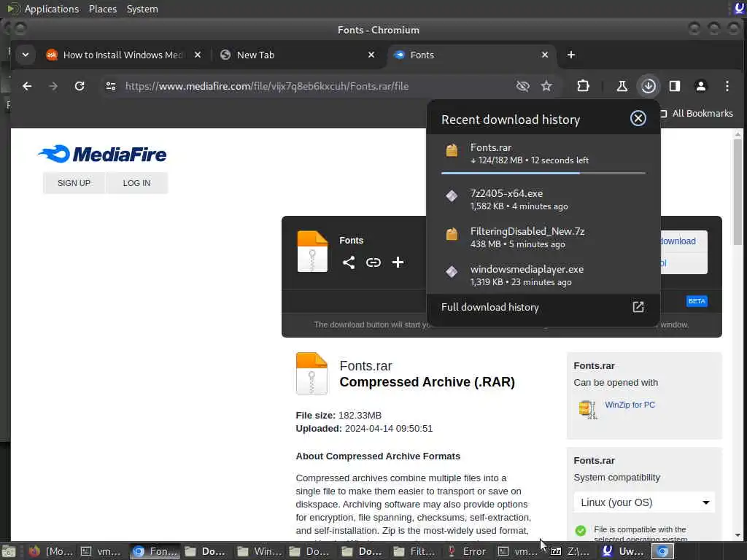Click the crossed-out eye tracking protection icon
The width and height of the screenshot is (747, 560).
click(522, 86)
